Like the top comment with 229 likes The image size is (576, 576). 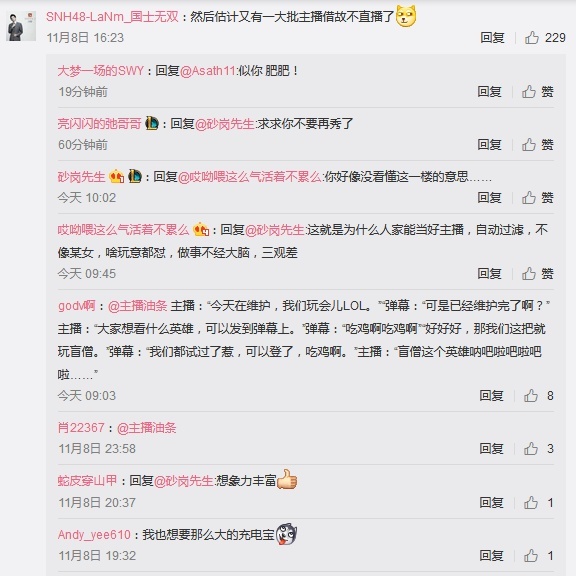click(x=532, y=37)
